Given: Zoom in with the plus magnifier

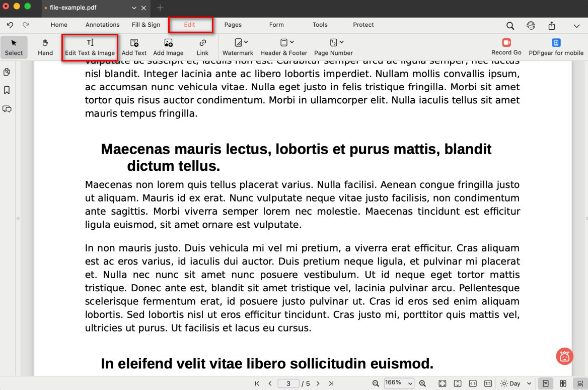Looking at the screenshot, I should point(422,383).
